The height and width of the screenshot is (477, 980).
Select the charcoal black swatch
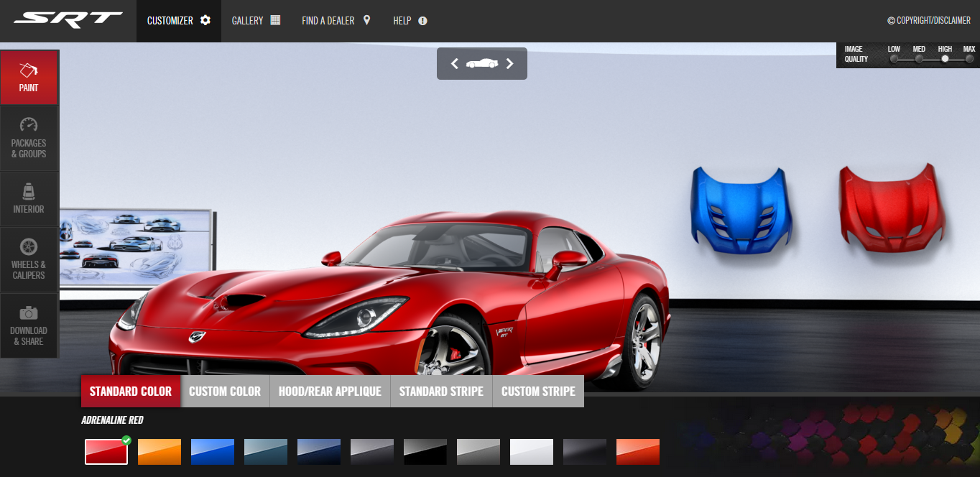pyautogui.click(x=585, y=452)
